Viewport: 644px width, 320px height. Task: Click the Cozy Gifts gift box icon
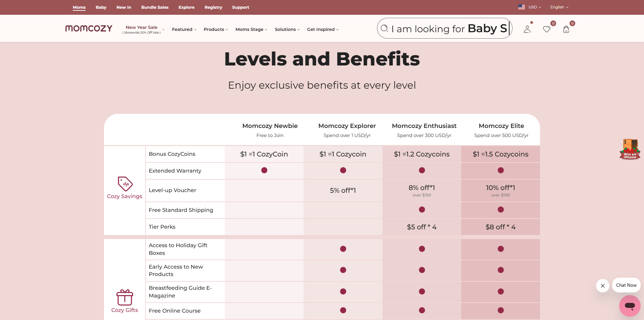[x=125, y=298]
